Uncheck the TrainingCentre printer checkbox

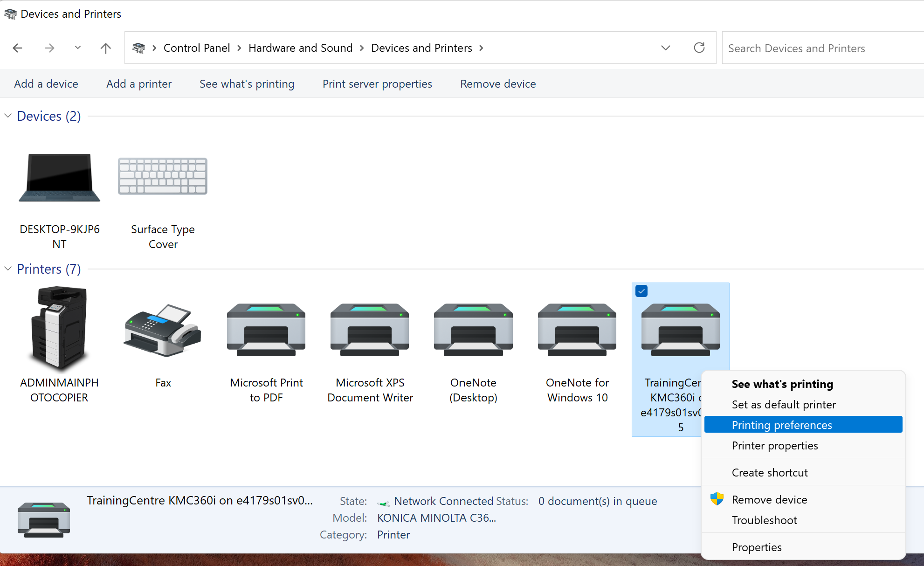641,291
